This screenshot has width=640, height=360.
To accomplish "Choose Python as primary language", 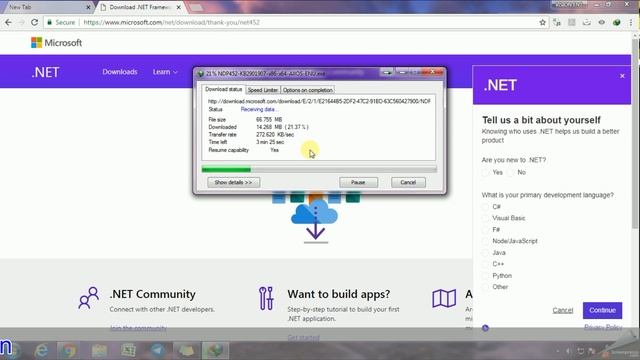I will tap(485, 276).
